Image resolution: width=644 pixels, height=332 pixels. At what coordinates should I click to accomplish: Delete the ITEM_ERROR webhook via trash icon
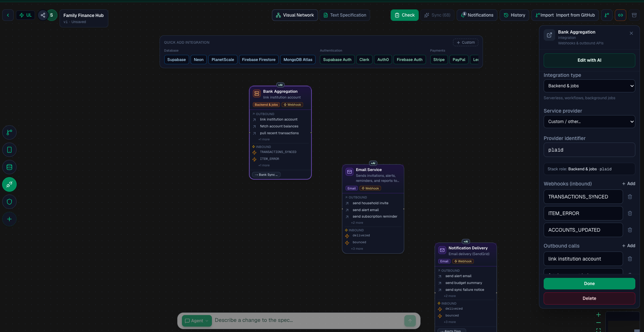pos(630,213)
